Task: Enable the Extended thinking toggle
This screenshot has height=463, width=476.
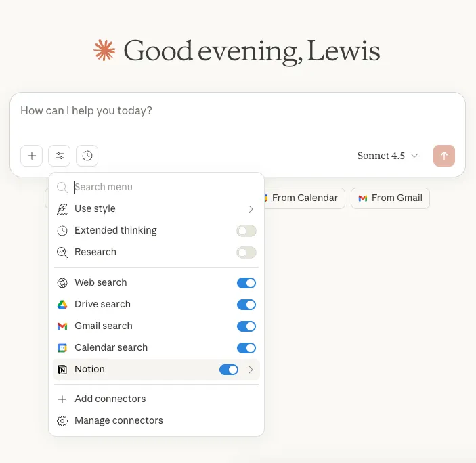Action: [x=246, y=231]
